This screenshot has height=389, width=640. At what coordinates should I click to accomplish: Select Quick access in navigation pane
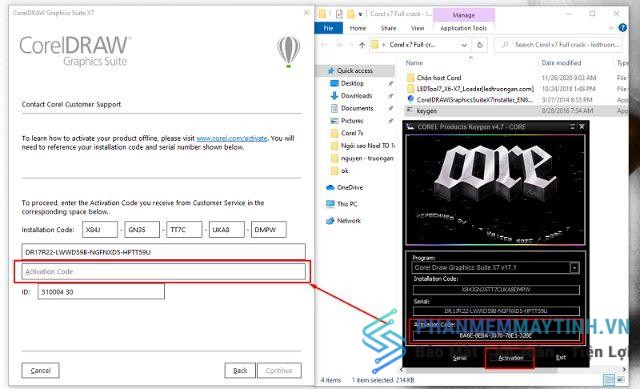pos(355,71)
